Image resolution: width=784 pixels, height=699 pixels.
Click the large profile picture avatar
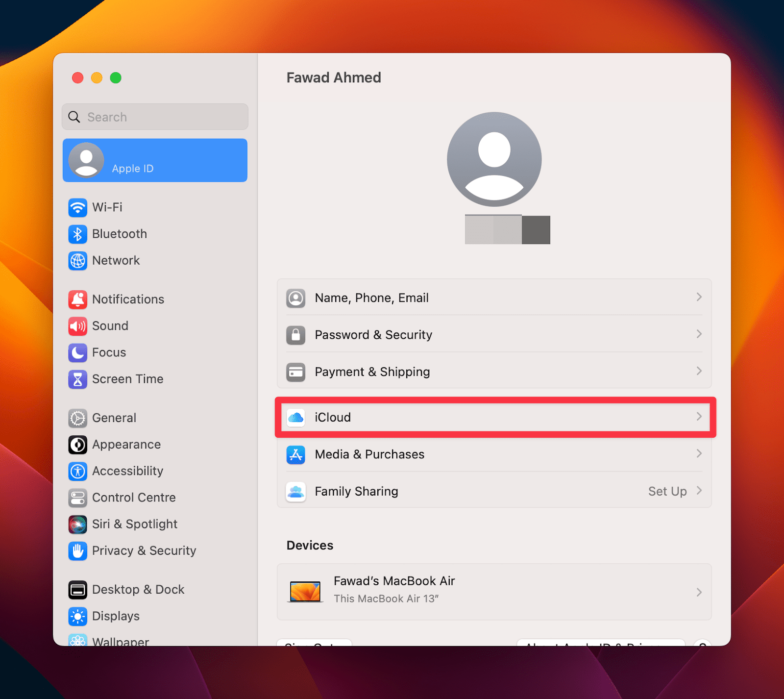pos(494,159)
